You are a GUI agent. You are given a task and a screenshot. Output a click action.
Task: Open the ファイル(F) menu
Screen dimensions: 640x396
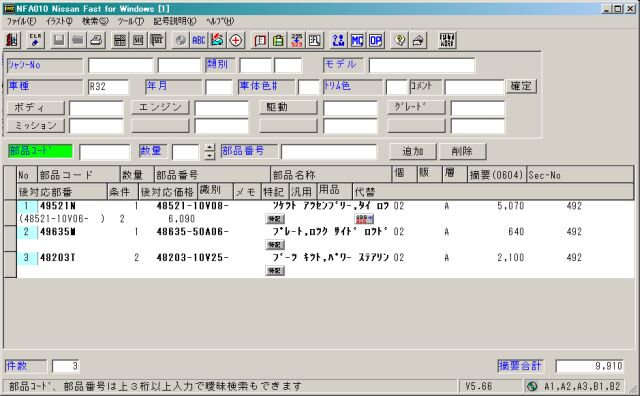[x=21, y=21]
